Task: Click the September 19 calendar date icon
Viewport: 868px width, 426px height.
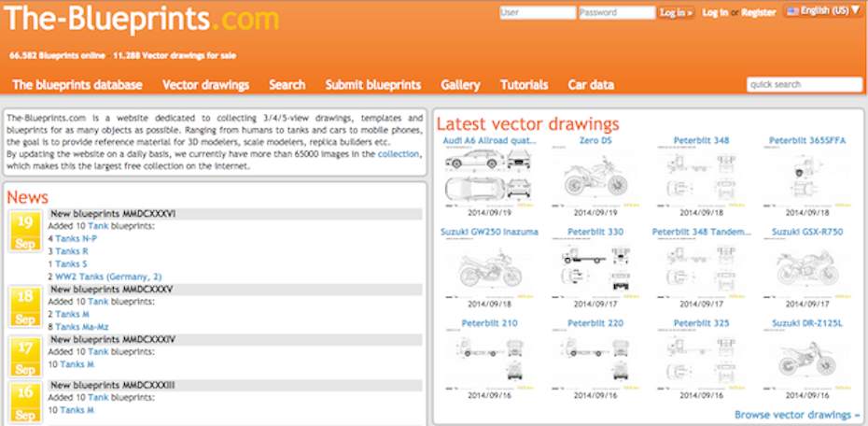Action: 24,232
